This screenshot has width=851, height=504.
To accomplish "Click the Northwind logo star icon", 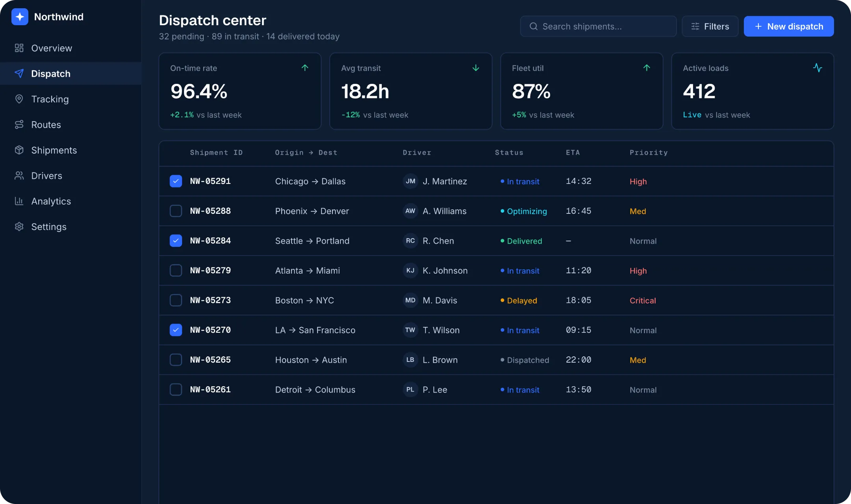I will (20, 17).
